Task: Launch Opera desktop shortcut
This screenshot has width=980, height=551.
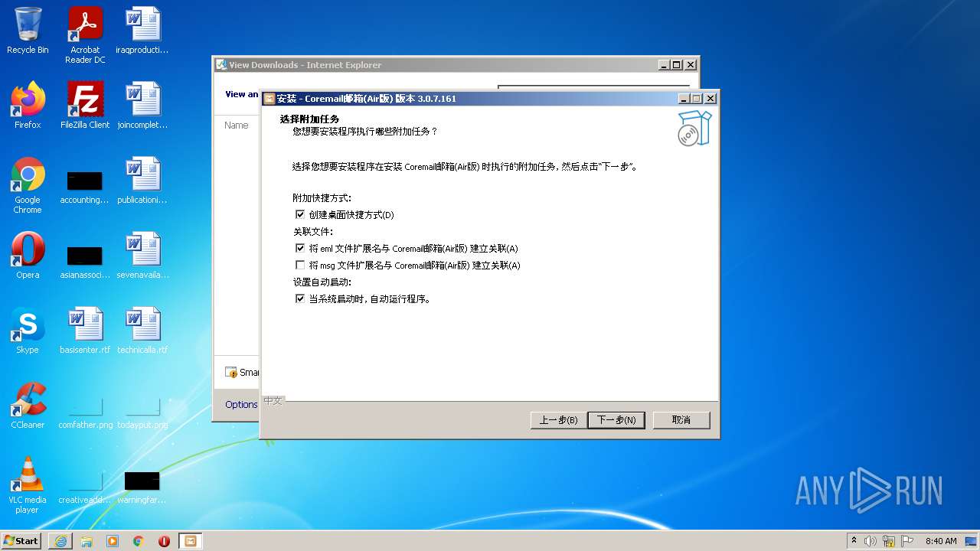Action: (28, 256)
